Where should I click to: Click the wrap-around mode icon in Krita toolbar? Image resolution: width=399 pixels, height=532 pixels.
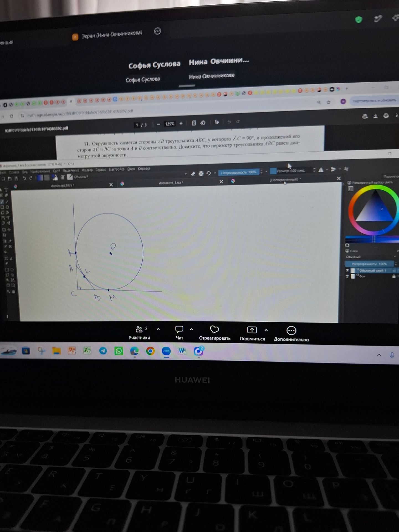pos(346,168)
